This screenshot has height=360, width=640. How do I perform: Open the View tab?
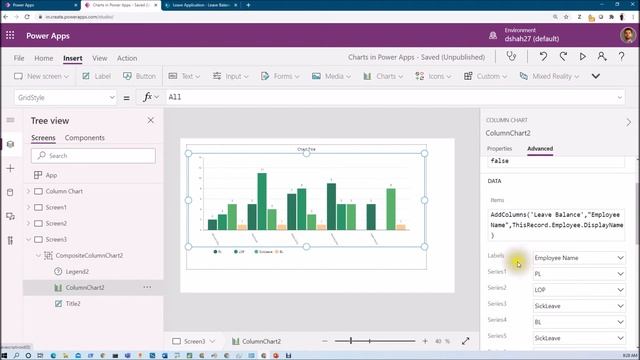point(100,58)
